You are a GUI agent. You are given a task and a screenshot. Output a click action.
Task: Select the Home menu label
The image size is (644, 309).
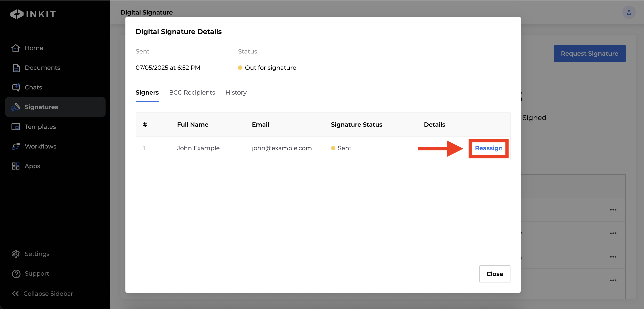tap(34, 48)
